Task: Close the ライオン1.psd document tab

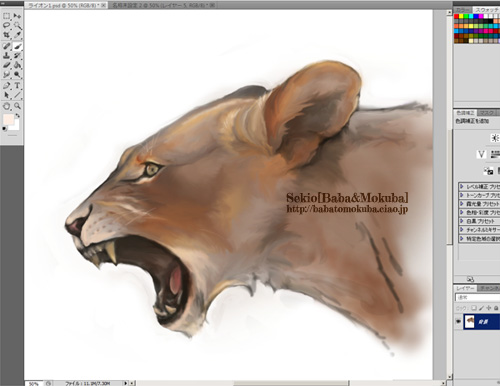Action: pyautogui.click(x=103, y=6)
